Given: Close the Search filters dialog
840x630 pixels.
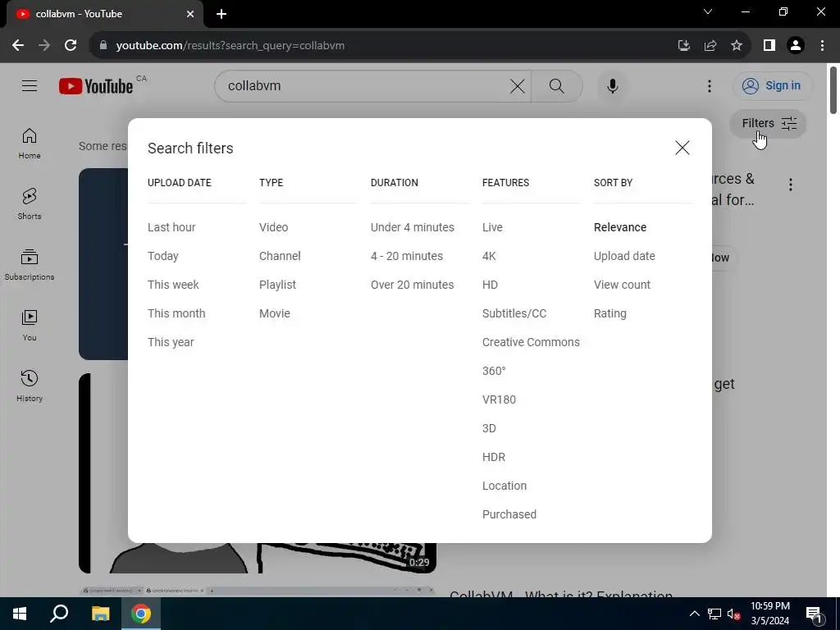Looking at the screenshot, I should pyautogui.click(x=682, y=148).
